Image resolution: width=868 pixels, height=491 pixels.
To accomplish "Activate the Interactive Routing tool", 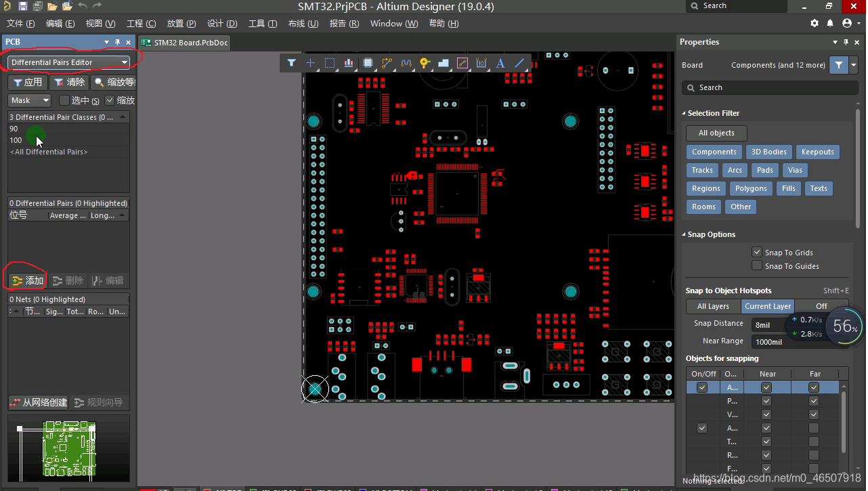I will tap(387, 63).
